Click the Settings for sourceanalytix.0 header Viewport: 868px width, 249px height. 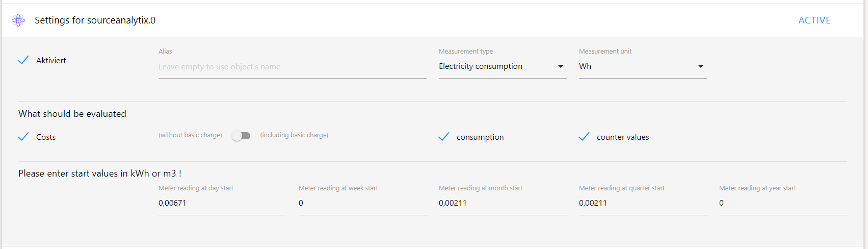(x=95, y=20)
